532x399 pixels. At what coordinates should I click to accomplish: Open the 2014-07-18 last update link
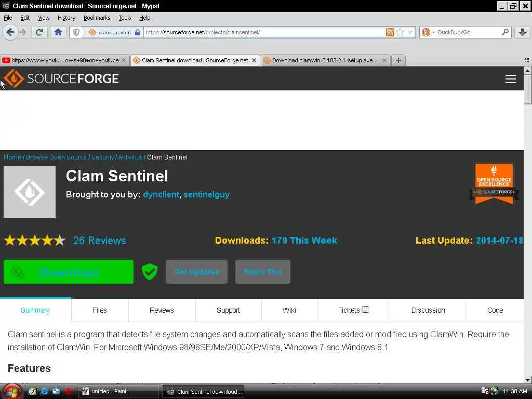tap(499, 241)
